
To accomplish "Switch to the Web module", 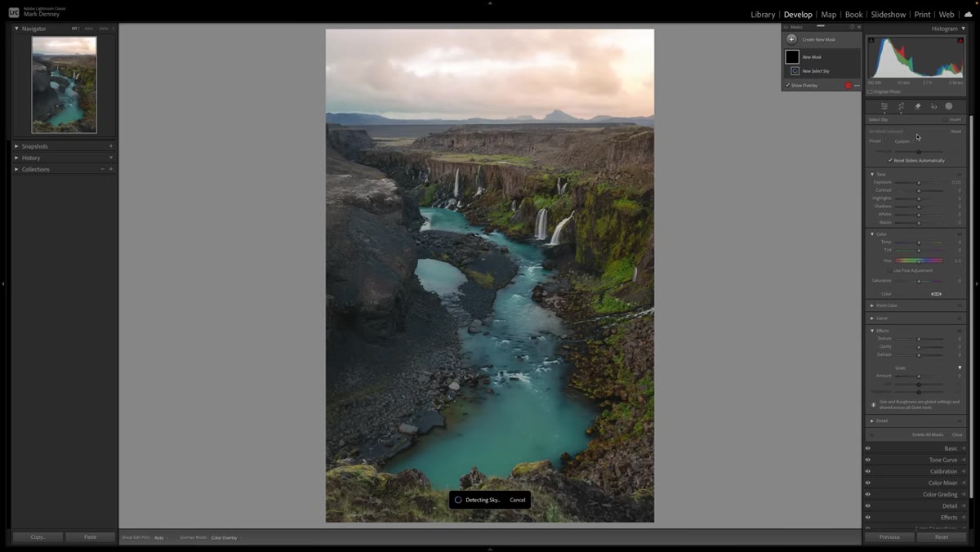I will (x=946, y=15).
